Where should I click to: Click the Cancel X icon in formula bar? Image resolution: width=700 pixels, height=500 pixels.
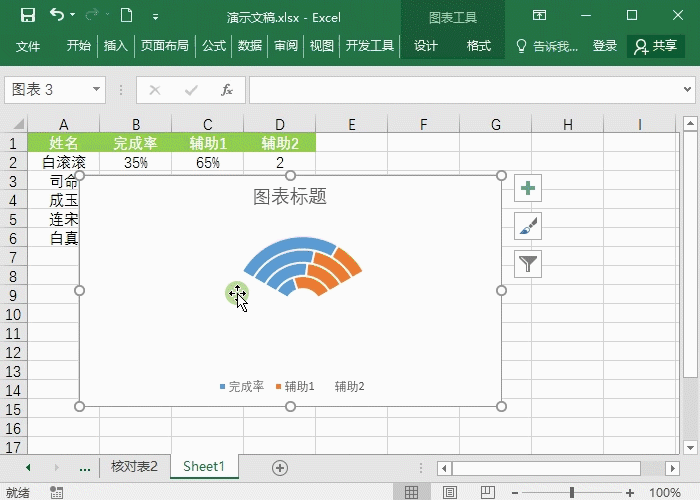pyautogui.click(x=155, y=90)
